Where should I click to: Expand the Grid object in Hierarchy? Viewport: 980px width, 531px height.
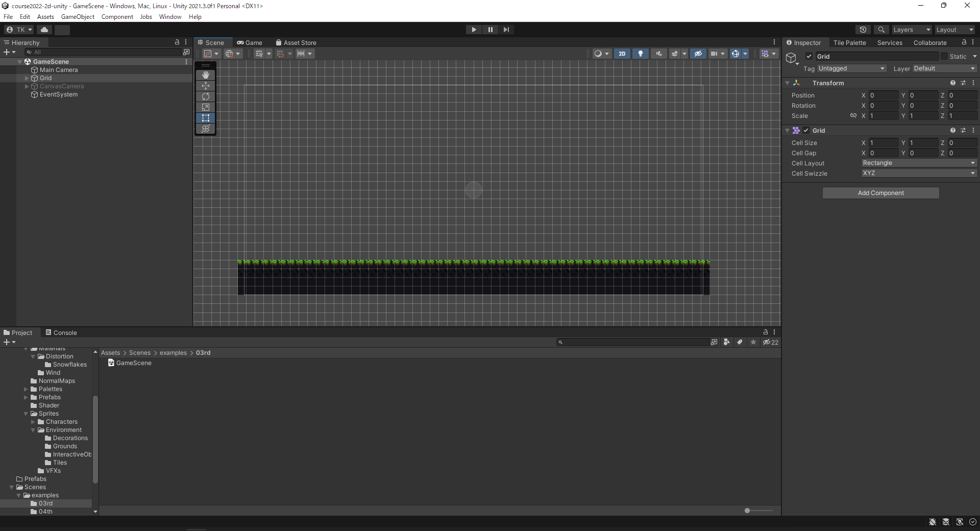pos(27,78)
